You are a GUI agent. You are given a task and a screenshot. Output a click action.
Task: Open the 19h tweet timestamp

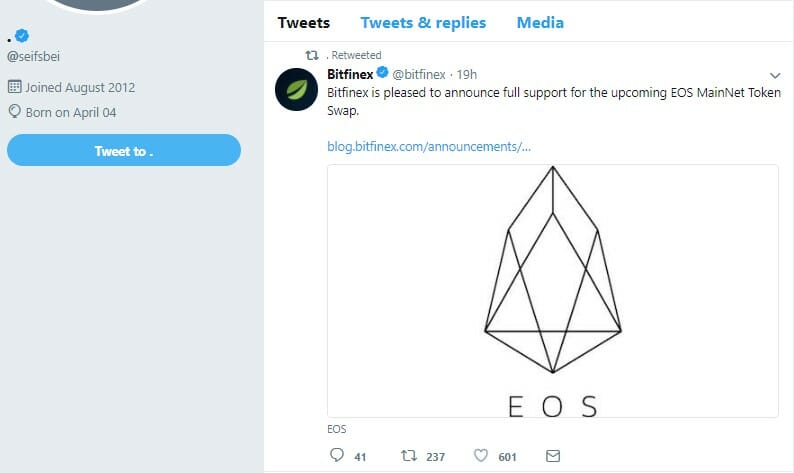pyautogui.click(x=466, y=75)
